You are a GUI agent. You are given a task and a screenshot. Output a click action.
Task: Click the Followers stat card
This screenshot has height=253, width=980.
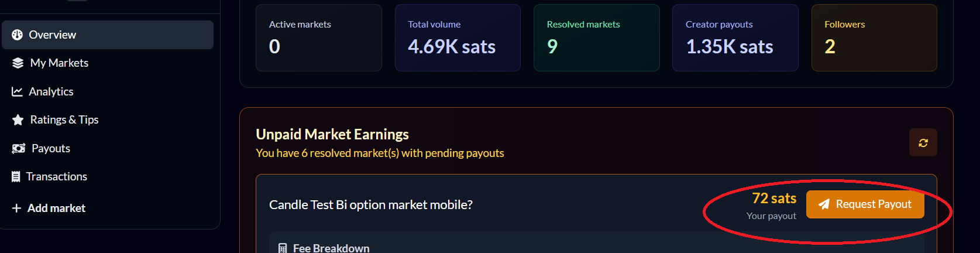click(x=874, y=38)
